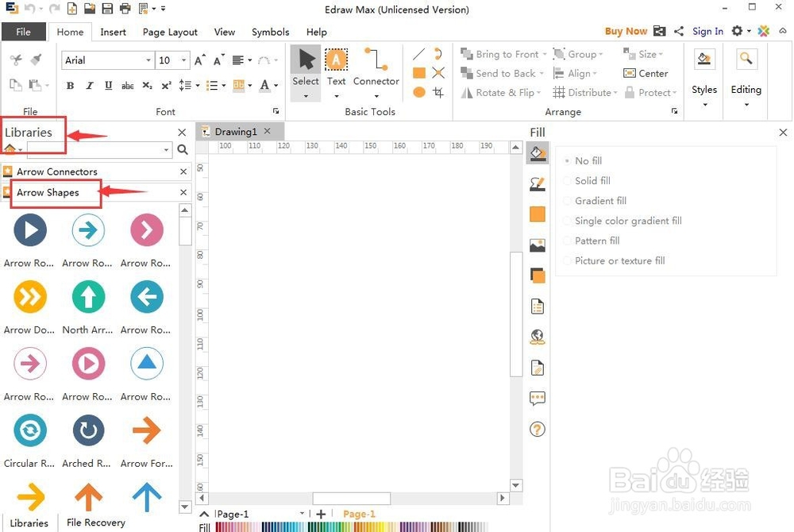Switch to File Recovery bottom tab

tap(96, 522)
